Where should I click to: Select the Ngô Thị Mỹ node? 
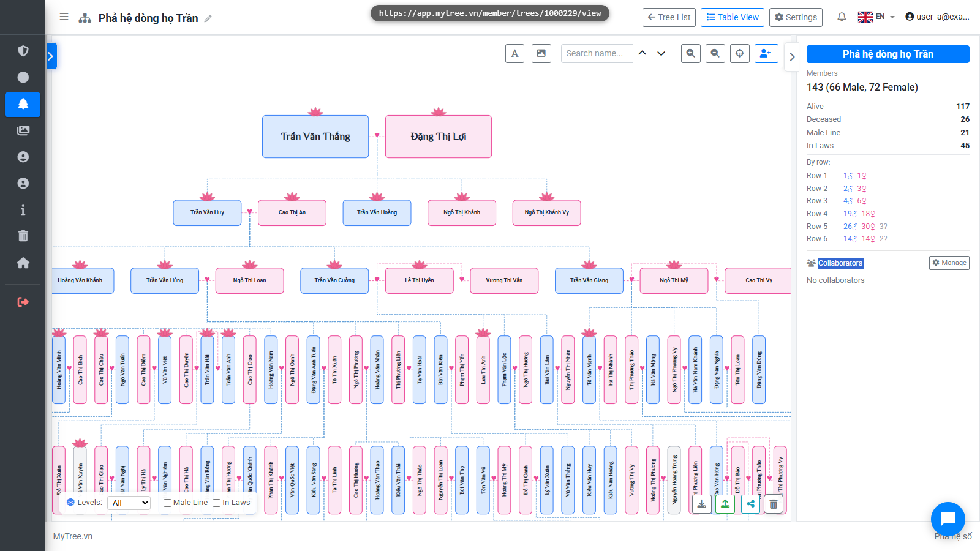tap(674, 280)
